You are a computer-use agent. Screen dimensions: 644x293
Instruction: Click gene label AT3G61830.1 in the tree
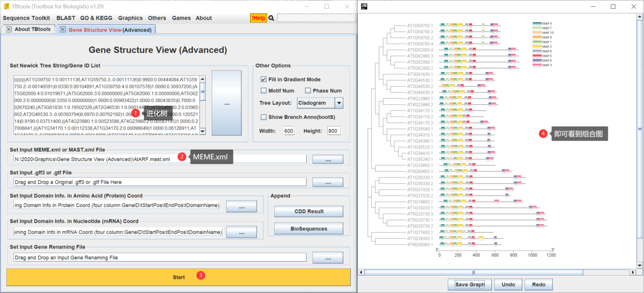pyautogui.click(x=420, y=74)
